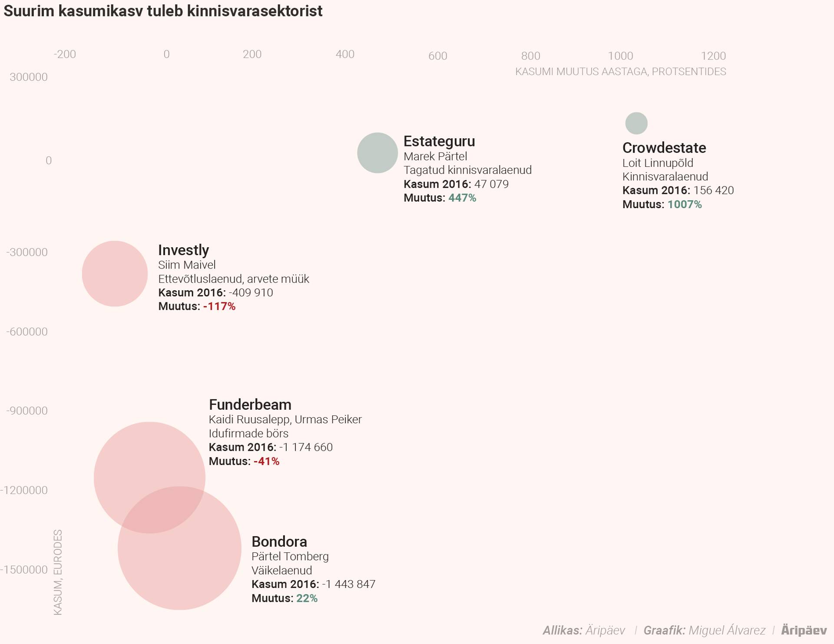Image resolution: width=834 pixels, height=644 pixels.
Task: Click the Bondora company name label
Action: [279, 541]
